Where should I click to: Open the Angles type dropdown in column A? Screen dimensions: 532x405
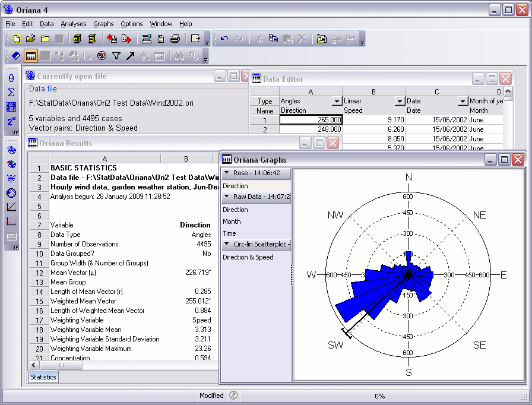336,102
